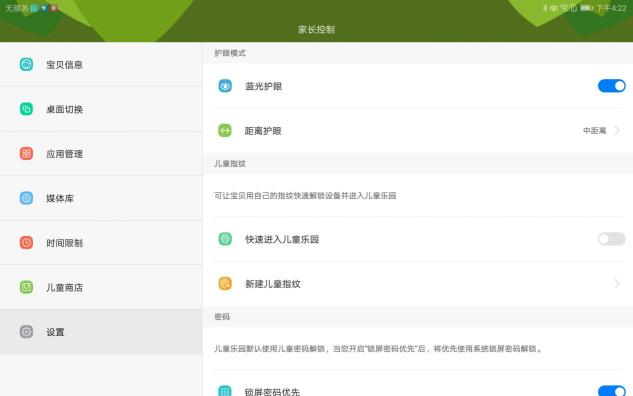Switch to 儿童商店 menu item
The height and width of the screenshot is (396, 633).
coord(101,287)
